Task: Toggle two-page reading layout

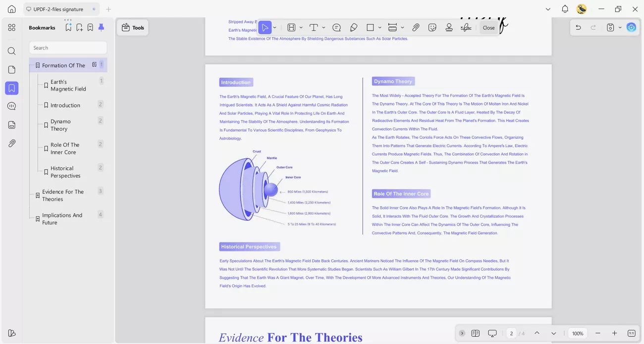Action: [x=476, y=333]
